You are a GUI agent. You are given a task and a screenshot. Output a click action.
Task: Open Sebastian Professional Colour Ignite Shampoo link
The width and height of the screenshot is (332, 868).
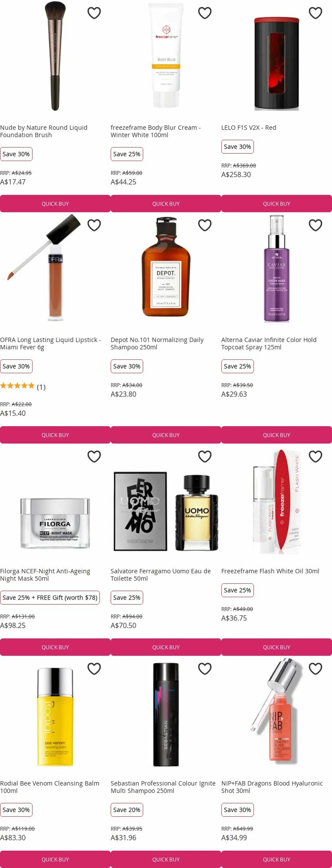click(163, 787)
